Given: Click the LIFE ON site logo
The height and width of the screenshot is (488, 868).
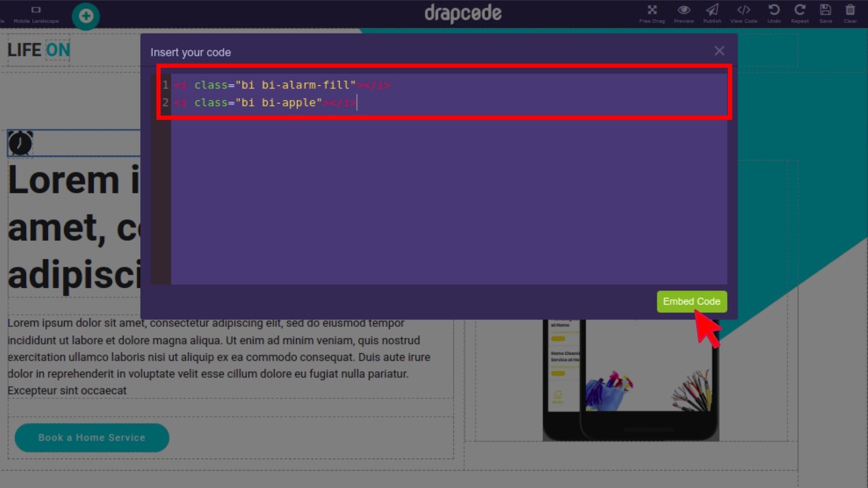Looking at the screenshot, I should pos(38,49).
